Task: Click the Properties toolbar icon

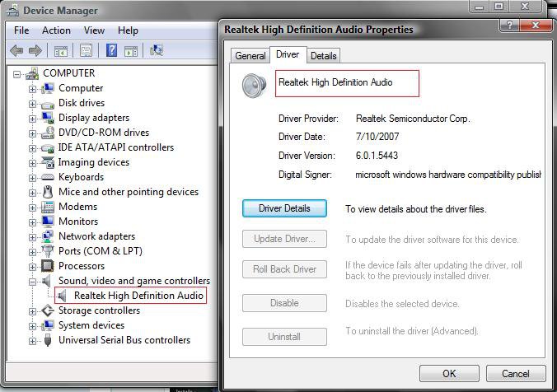Action: 86,51
